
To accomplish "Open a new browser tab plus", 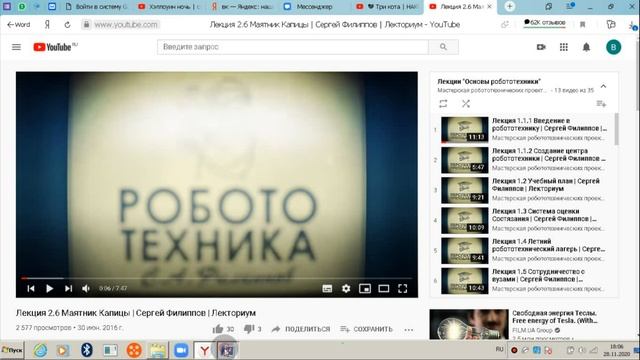I will [x=509, y=7].
